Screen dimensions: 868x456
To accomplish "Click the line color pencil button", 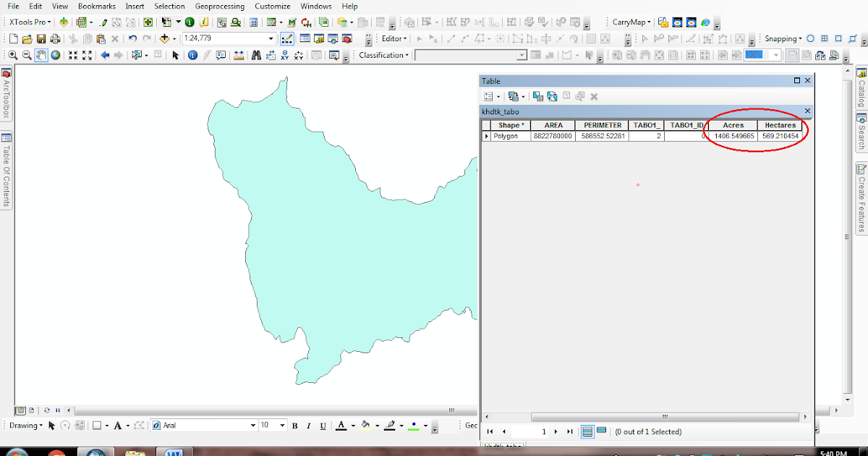I will (390, 426).
